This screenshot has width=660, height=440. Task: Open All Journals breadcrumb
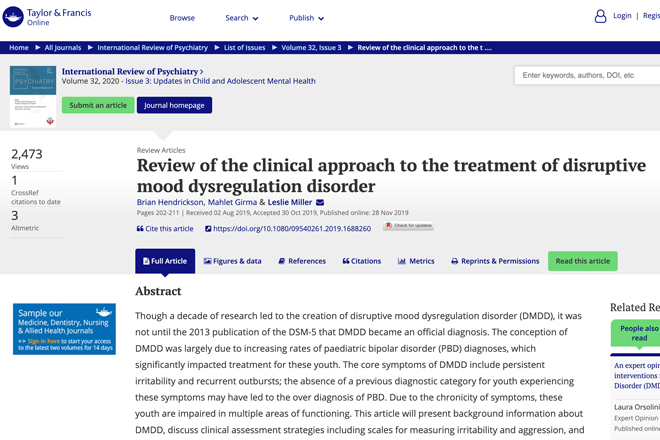tap(63, 48)
